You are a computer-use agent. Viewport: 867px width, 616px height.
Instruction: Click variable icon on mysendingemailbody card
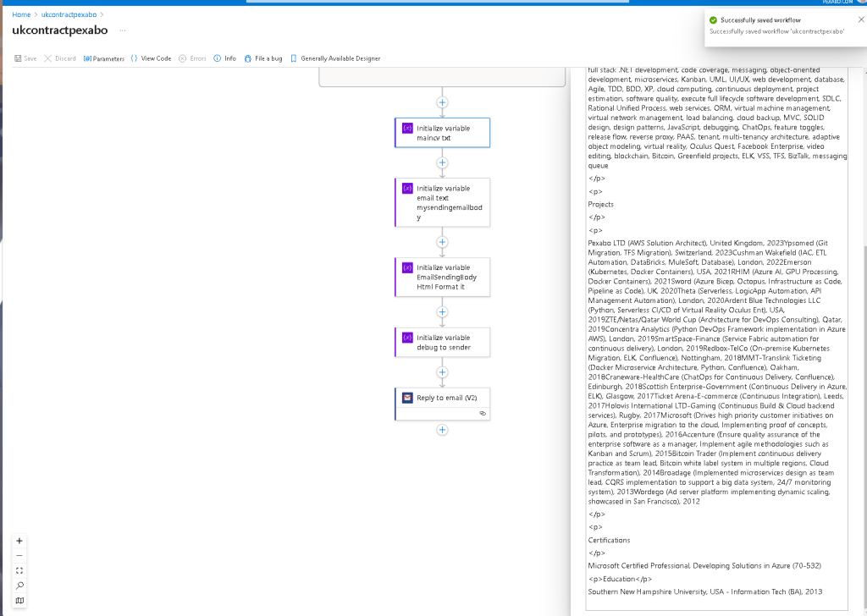[x=407, y=189]
